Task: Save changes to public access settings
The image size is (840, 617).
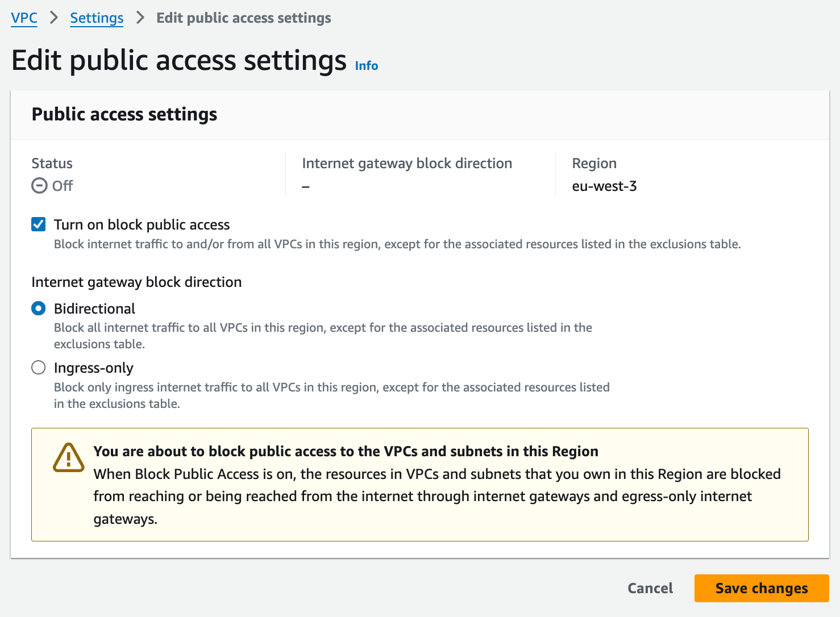Action: pyautogui.click(x=761, y=588)
